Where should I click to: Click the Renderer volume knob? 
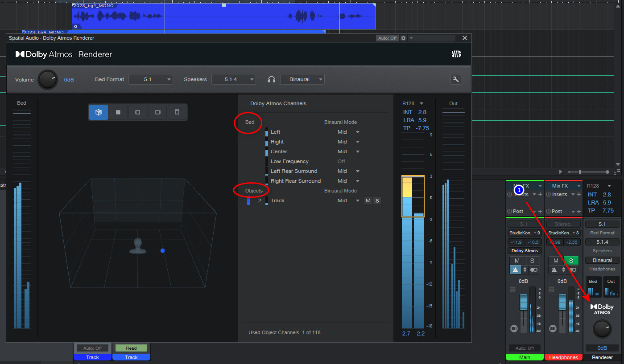tap(602, 330)
